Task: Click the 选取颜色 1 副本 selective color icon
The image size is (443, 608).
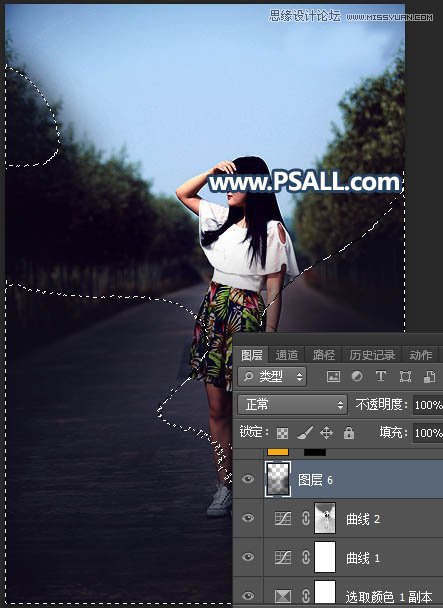Action: pos(283,596)
